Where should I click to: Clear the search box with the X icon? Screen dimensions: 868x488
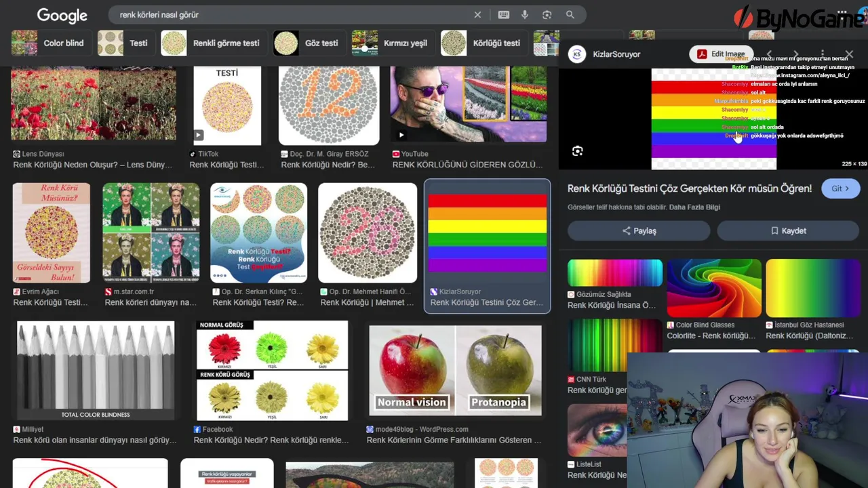477,15
